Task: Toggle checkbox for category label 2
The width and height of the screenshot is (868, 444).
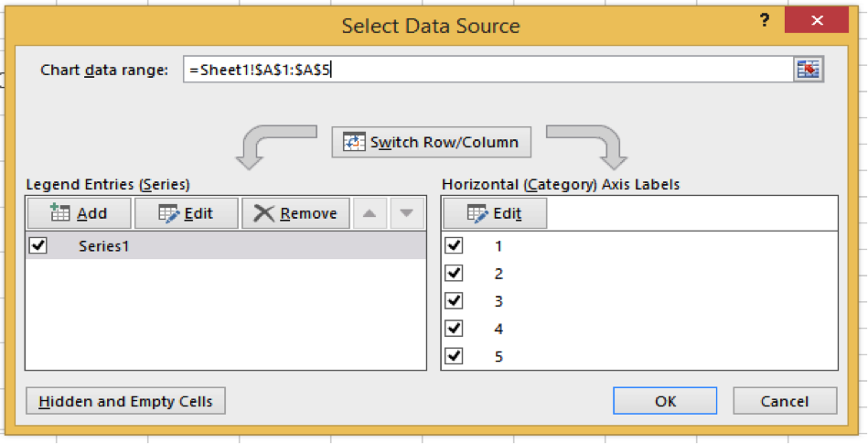Action: pos(454,273)
